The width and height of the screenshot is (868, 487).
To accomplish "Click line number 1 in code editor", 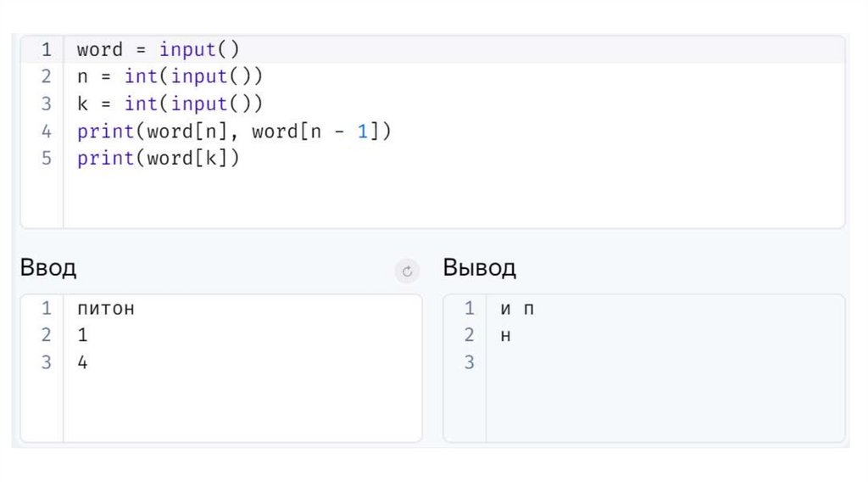I will 46,49.
